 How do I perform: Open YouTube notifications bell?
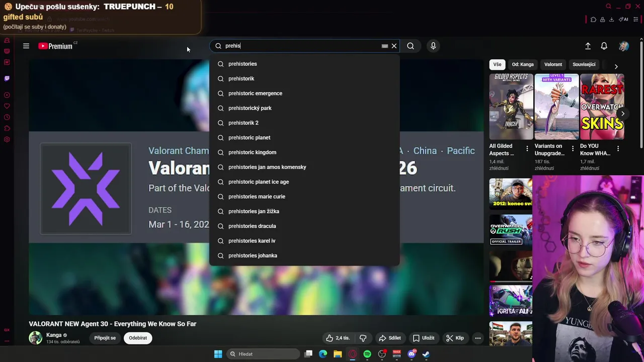(x=604, y=46)
